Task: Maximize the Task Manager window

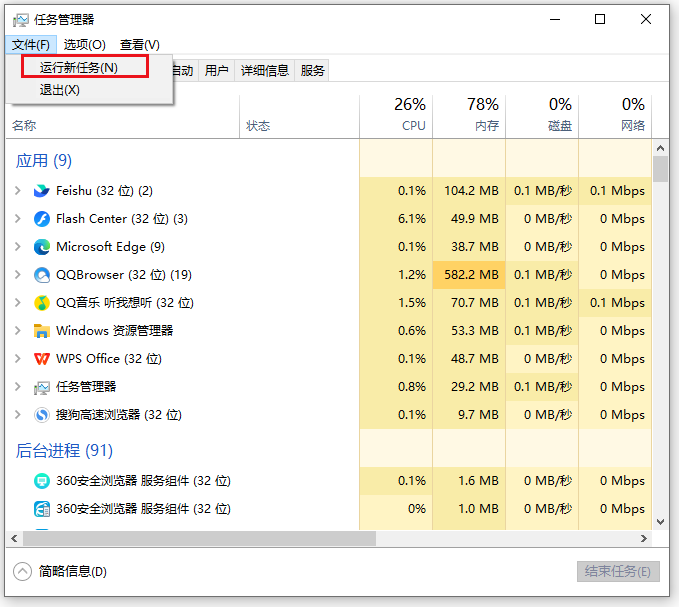Action: click(x=600, y=19)
